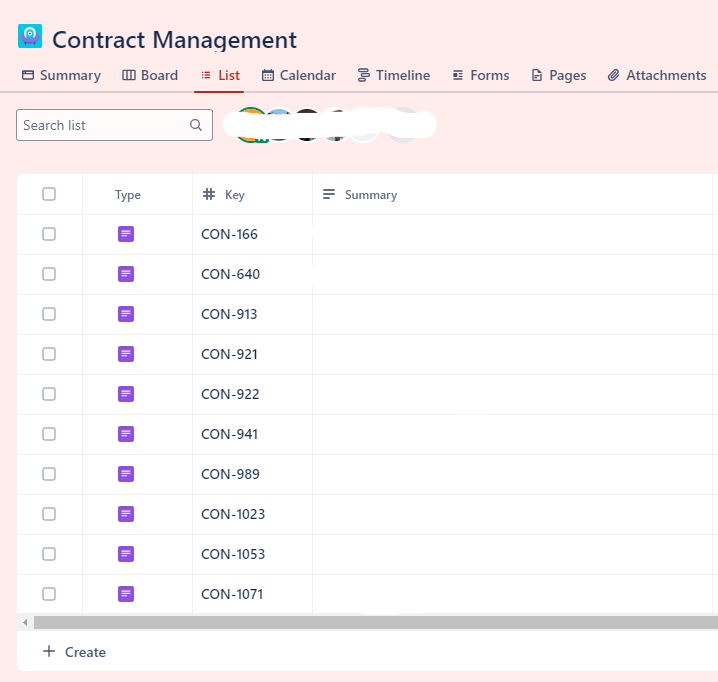This screenshot has width=718, height=682.
Task: Click the magnifier icon in the search list field
Action: tap(196, 125)
